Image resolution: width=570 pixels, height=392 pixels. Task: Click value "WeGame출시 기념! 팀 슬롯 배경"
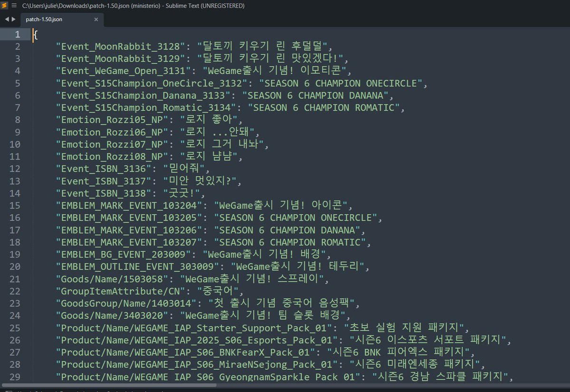[x=264, y=316]
